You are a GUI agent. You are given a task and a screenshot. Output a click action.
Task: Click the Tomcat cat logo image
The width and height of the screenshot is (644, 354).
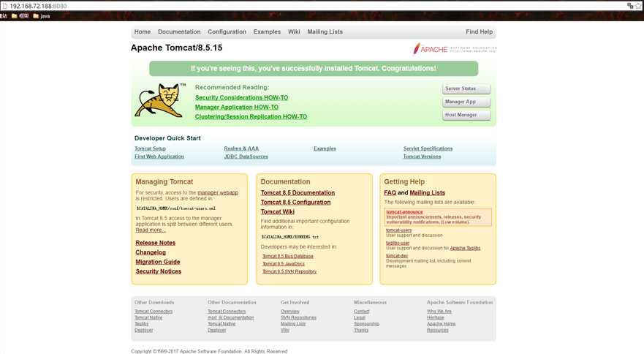[x=159, y=101]
